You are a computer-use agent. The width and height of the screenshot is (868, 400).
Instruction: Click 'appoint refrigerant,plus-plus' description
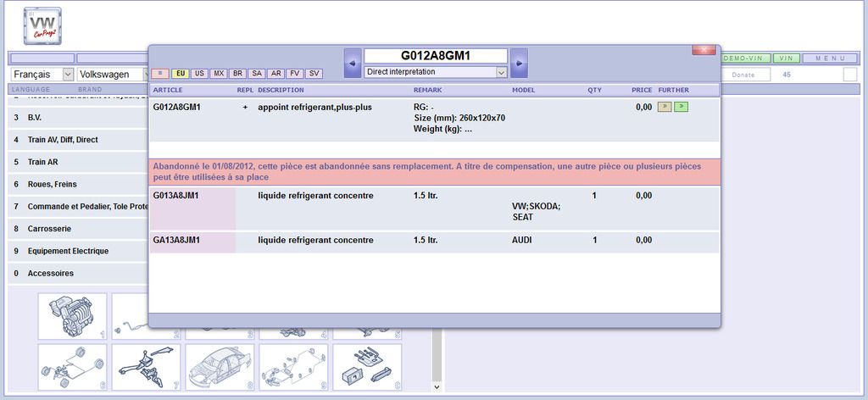point(315,108)
